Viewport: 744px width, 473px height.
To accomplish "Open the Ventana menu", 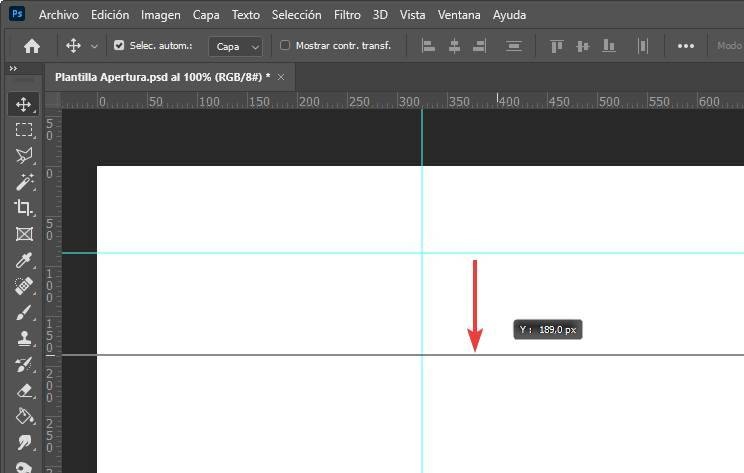I will pos(459,15).
